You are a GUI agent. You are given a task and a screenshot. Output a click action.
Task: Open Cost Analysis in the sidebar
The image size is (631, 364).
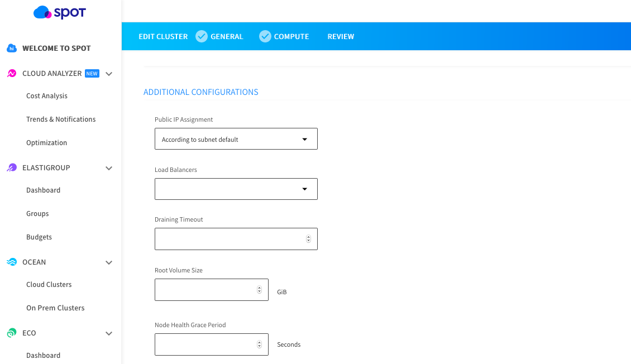point(47,96)
